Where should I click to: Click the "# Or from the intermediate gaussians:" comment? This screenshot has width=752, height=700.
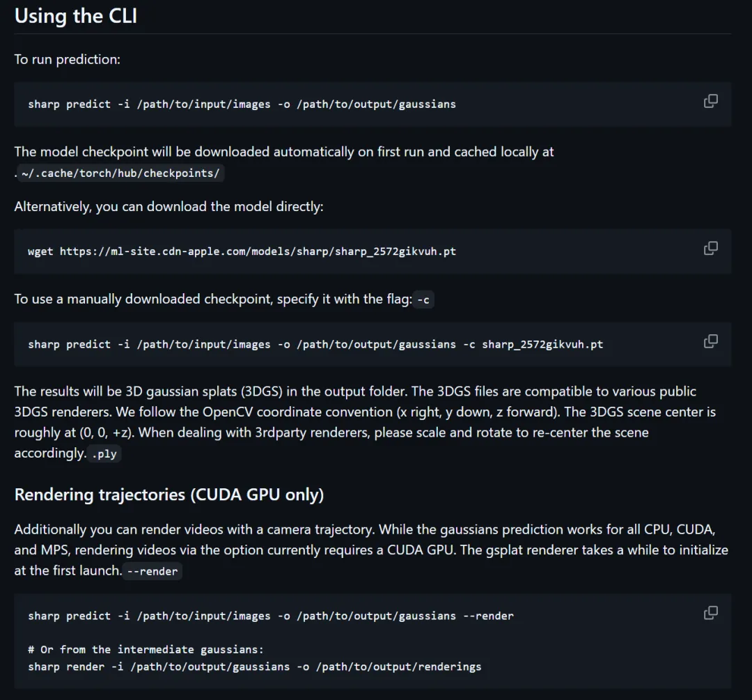146,649
